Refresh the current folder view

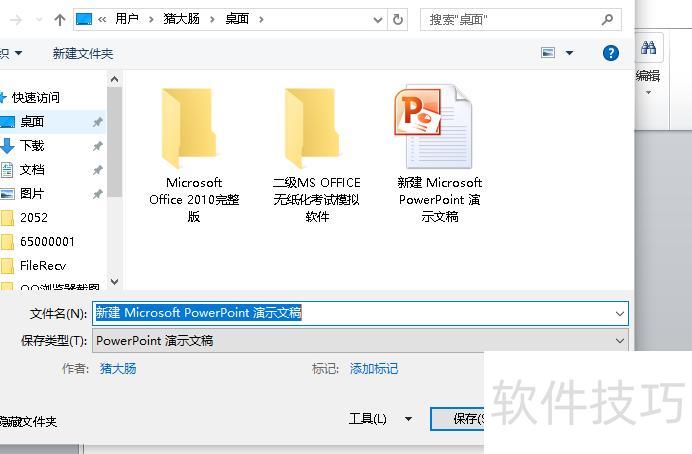(x=398, y=19)
